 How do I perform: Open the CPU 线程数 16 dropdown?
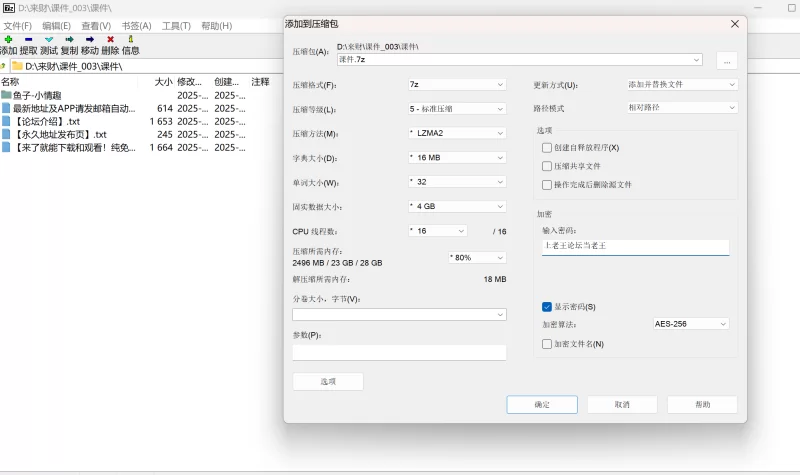(437, 231)
